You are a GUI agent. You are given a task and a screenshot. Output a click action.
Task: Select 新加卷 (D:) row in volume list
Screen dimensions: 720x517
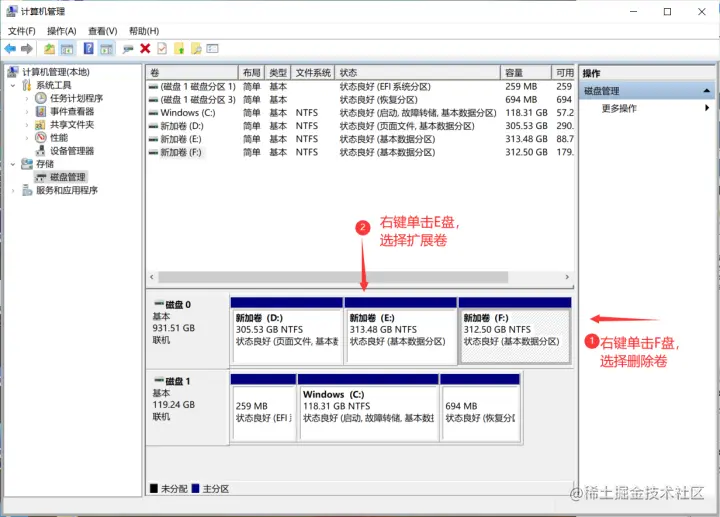point(360,126)
